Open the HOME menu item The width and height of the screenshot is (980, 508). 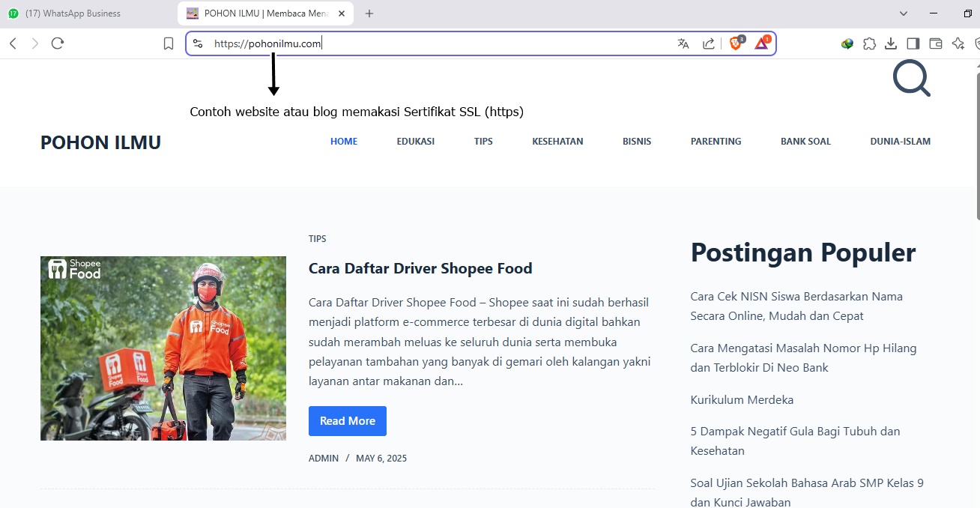344,141
